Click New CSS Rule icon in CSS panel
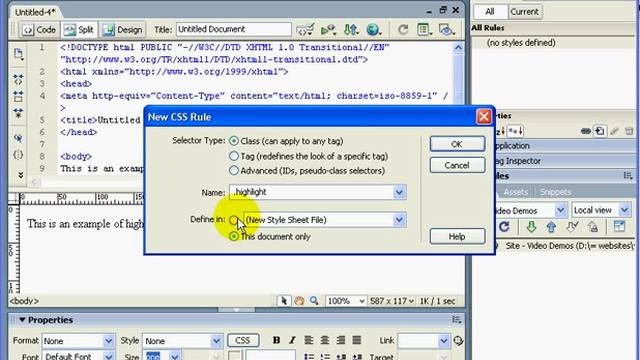 click(600, 131)
